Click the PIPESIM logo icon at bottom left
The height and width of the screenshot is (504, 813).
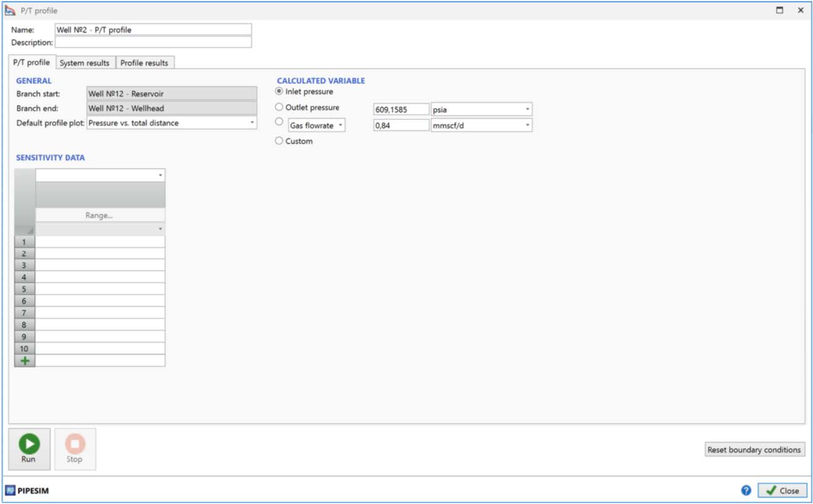tap(10, 490)
